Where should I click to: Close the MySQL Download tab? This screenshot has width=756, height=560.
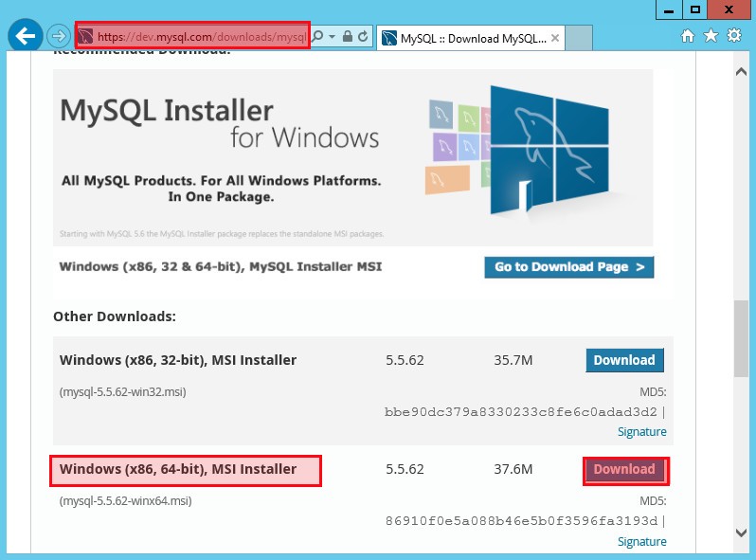[555, 38]
